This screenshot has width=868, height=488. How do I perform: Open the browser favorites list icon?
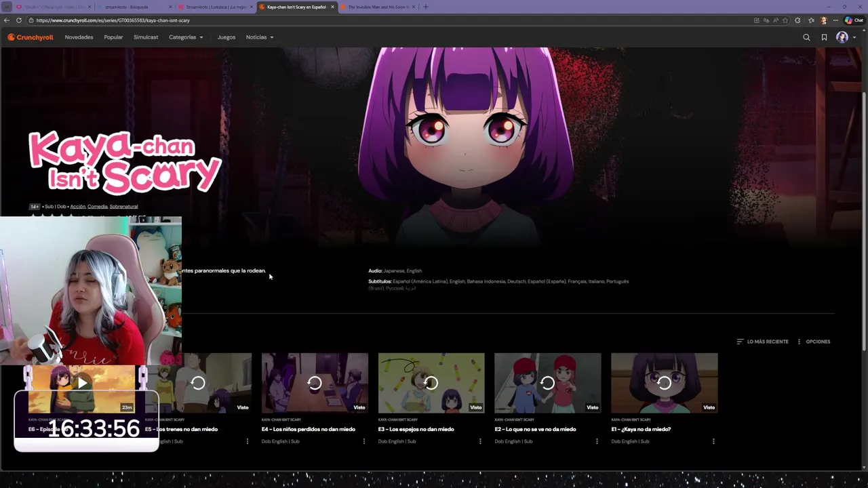click(811, 20)
